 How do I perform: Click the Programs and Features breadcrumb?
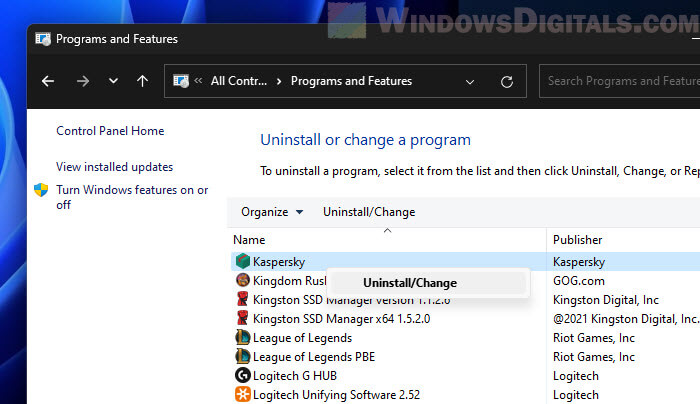click(351, 81)
